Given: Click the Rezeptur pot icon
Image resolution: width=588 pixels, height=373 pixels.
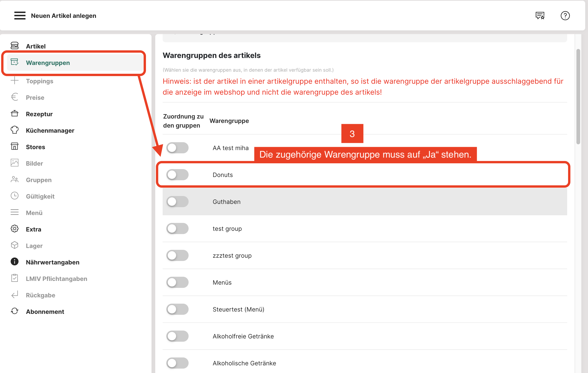Looking at the screenshot, I should pos(15,114).
